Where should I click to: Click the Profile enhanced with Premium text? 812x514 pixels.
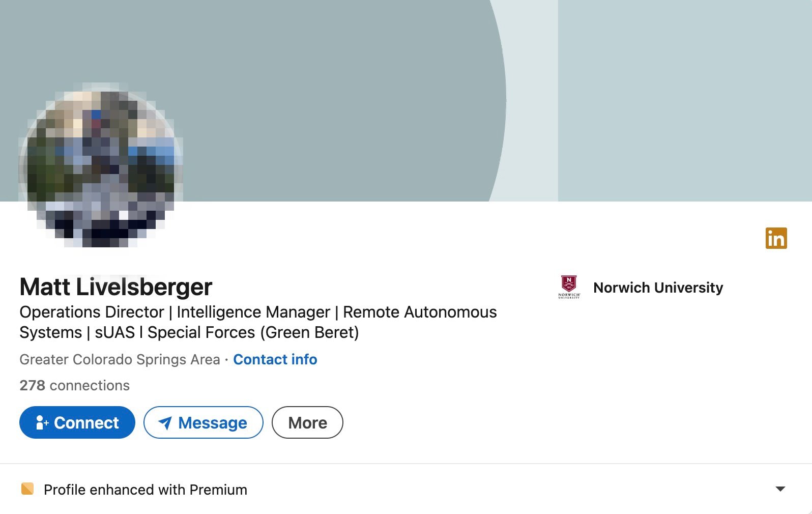146,490
